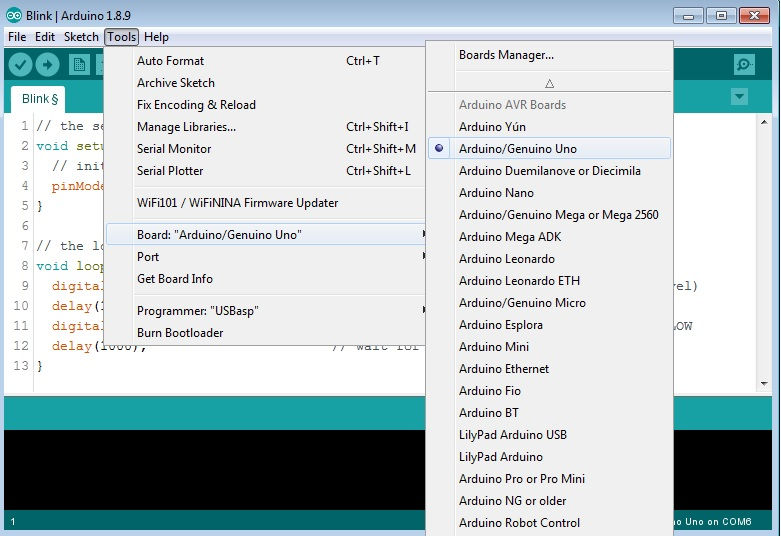Expand the Port submenu
The height and width of the screenshot is (536, 781).
[x=266, y=257]
